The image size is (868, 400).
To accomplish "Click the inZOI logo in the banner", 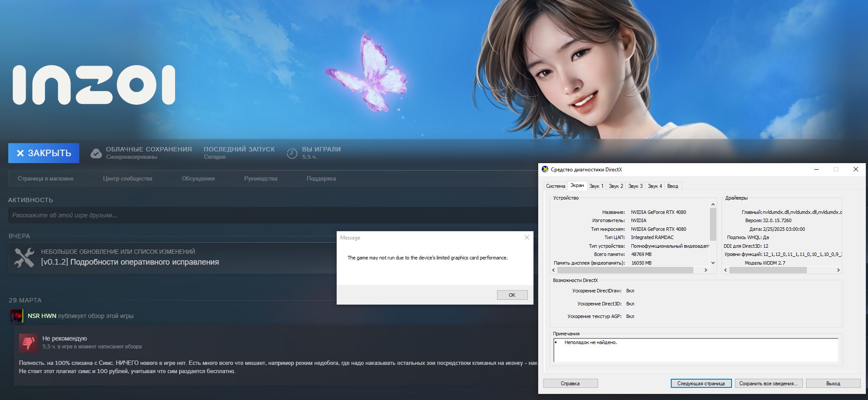I will [x=94, y=85].
